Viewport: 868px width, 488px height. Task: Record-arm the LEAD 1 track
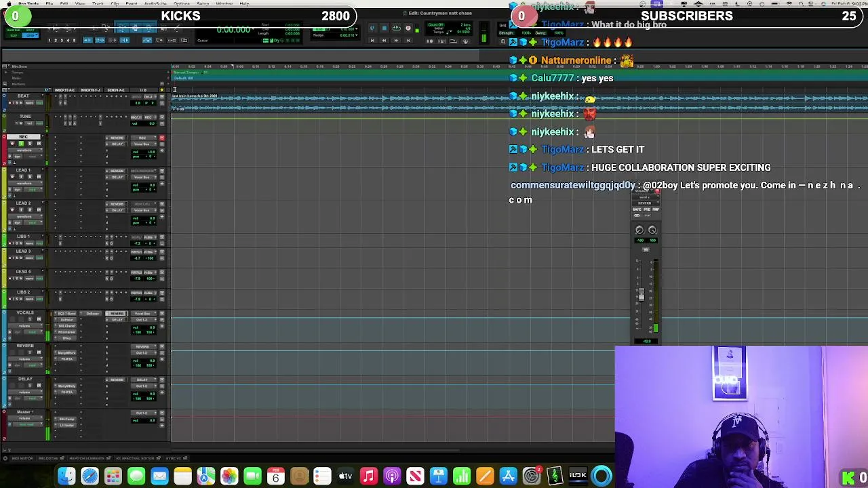[12, 177]
